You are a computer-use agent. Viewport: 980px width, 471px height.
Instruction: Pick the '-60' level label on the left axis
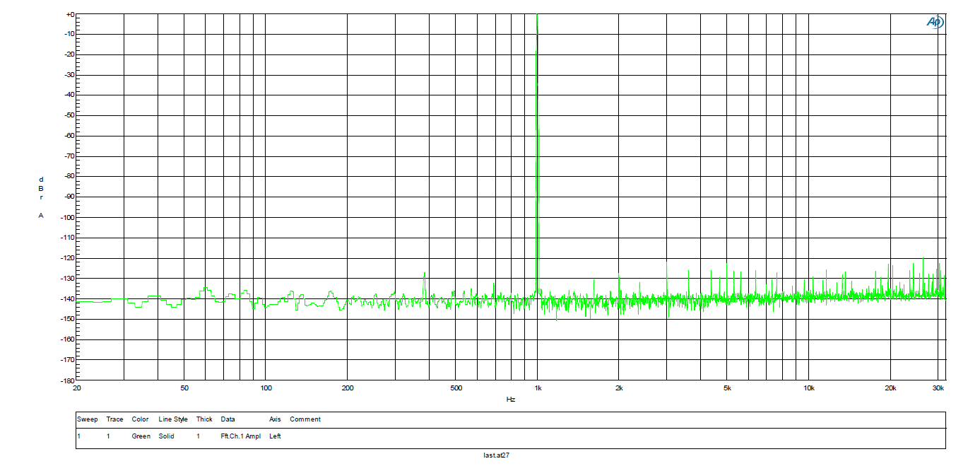click(x=69, y=136)
